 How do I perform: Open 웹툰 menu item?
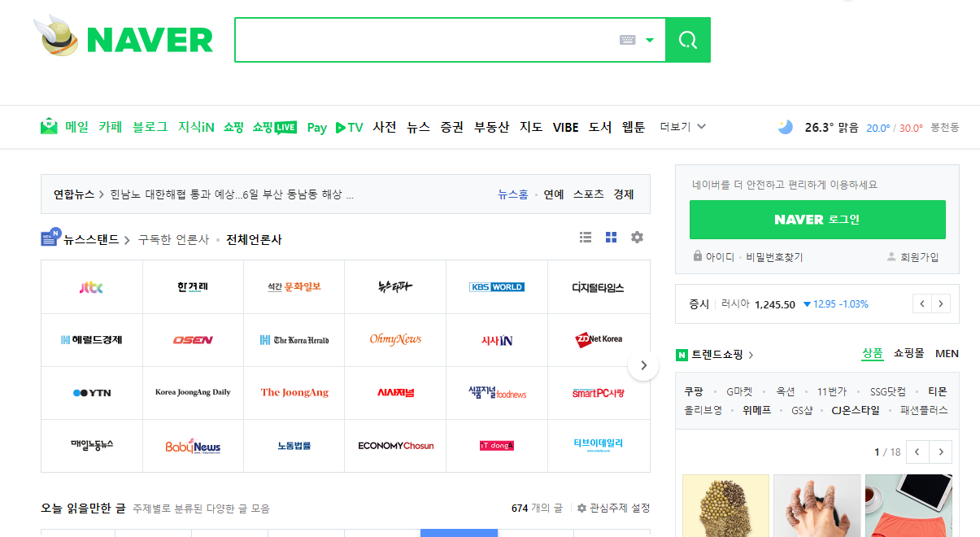(634, 127)
